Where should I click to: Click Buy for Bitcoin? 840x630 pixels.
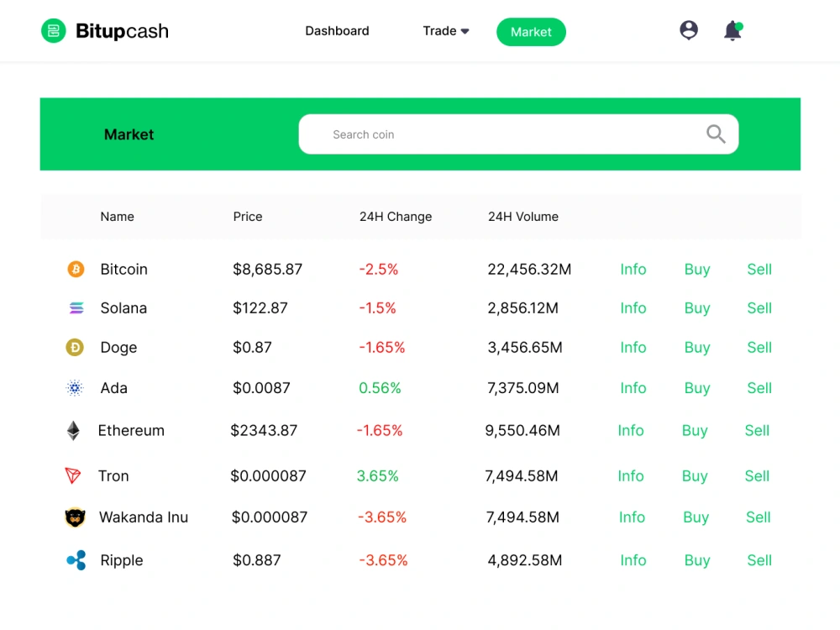pos(697,270)
